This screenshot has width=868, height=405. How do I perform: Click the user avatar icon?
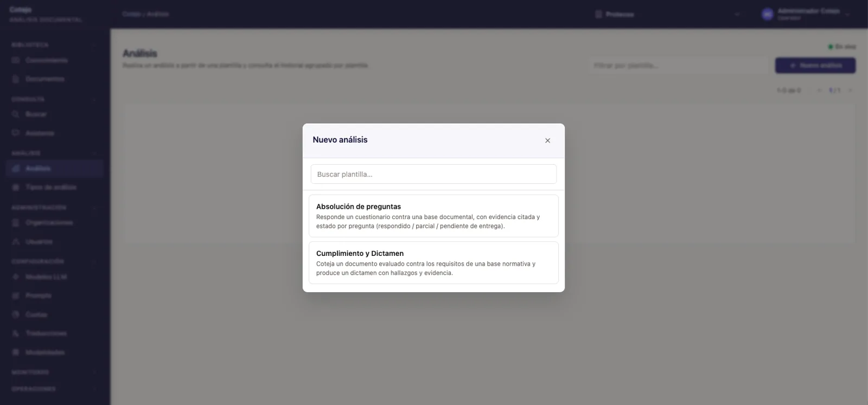767,15
